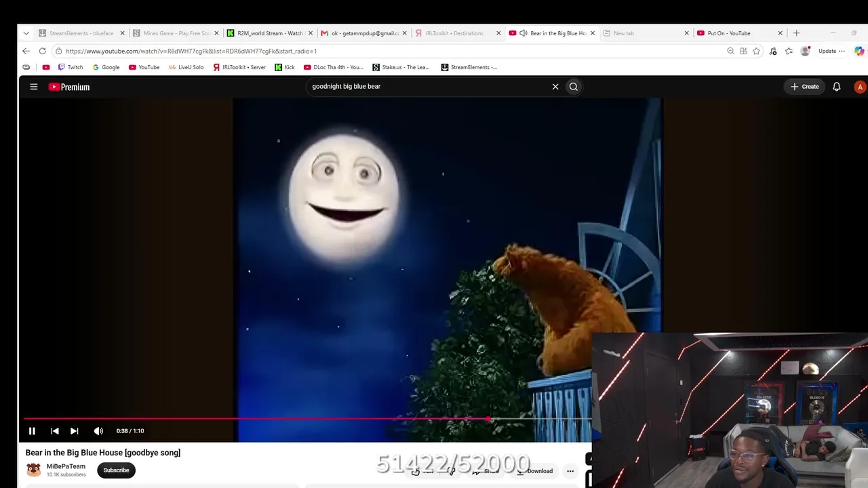The width and height of the screenshot is (868, 488).
Task: Open the Stake.us bookmark
Action: (401, 67)
